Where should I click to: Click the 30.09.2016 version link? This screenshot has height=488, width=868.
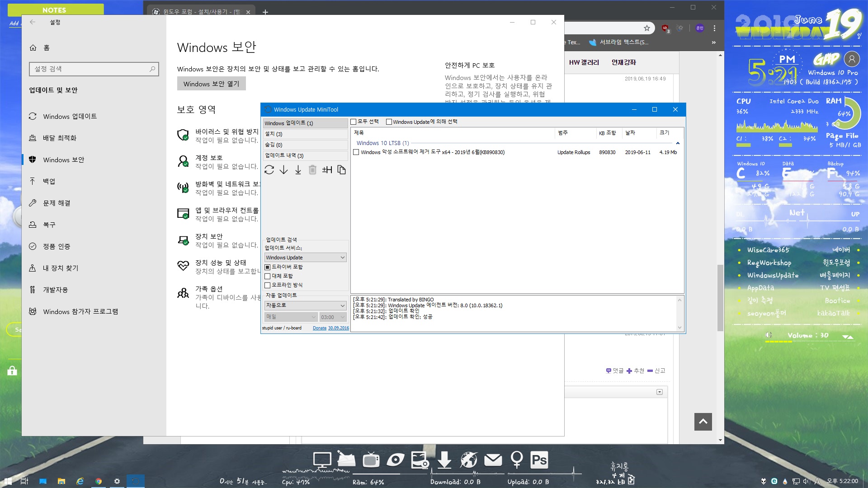click(x=339, y=328)
